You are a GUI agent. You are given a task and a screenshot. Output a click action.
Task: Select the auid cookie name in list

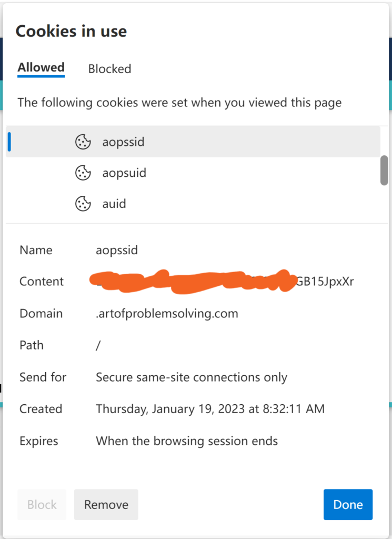114,204
